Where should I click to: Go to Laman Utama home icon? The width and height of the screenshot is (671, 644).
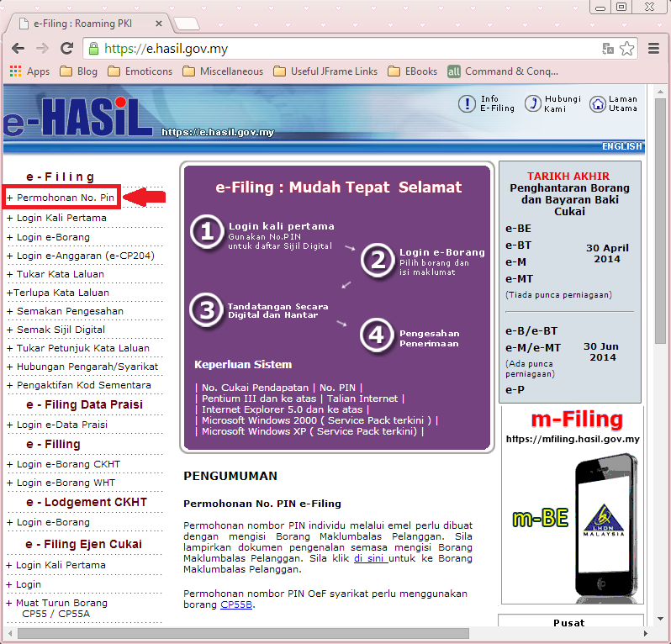click(597, 103)
